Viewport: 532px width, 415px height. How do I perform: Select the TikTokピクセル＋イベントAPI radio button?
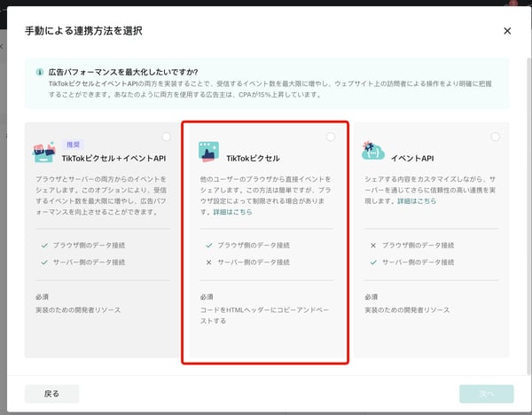(x=167, y=137)
